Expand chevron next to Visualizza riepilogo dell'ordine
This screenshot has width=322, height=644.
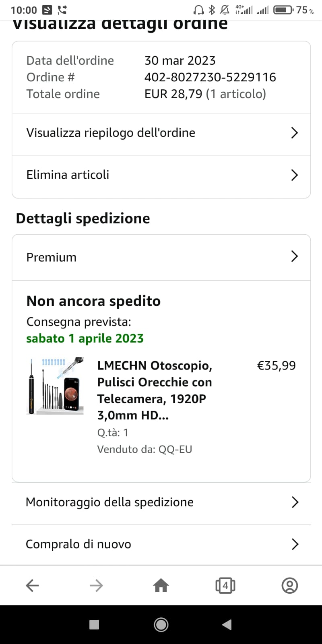[294, 133]
